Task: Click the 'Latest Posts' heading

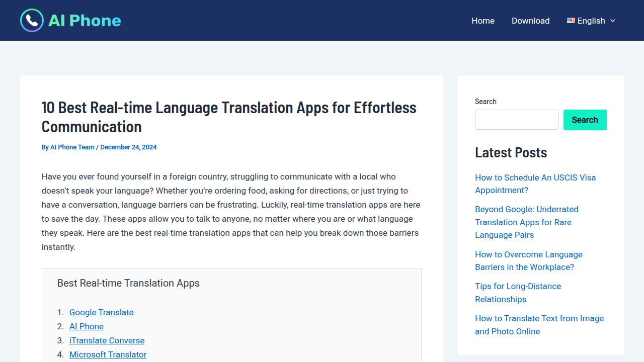Action: [x=511, y=152]
